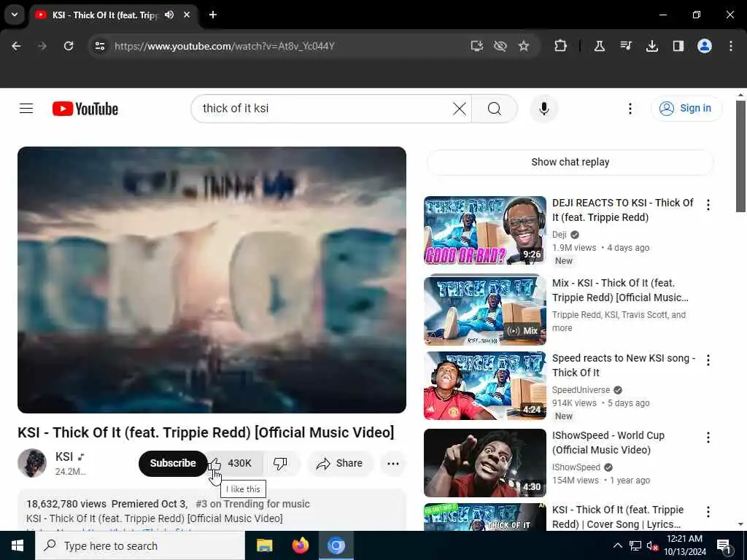The image size is (747, 560).
Task: Open options for IShowSpeed World Cup video
Action: click(x=708, y=437)
